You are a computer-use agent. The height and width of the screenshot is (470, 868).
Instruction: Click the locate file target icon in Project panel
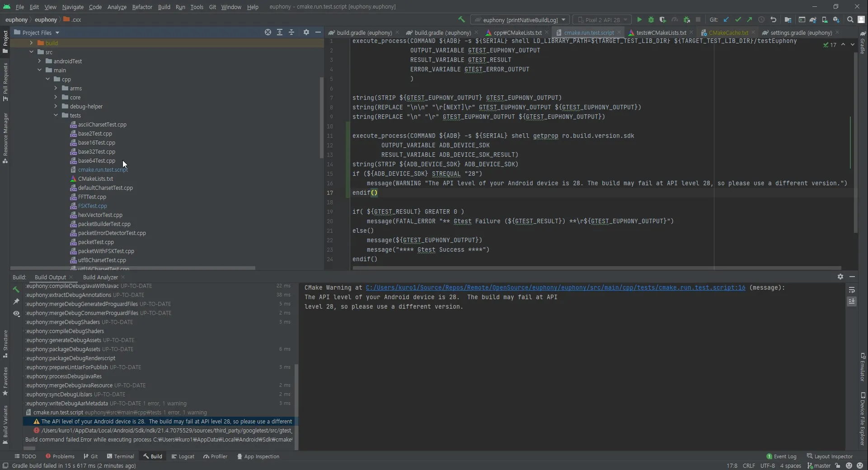pyautogui.click(x=268, y=33)
